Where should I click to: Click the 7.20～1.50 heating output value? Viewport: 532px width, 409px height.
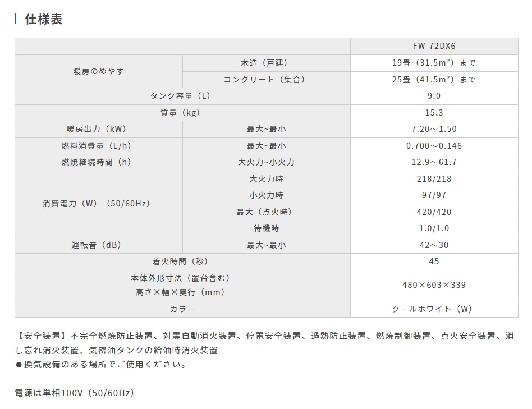tap(434, 129)
